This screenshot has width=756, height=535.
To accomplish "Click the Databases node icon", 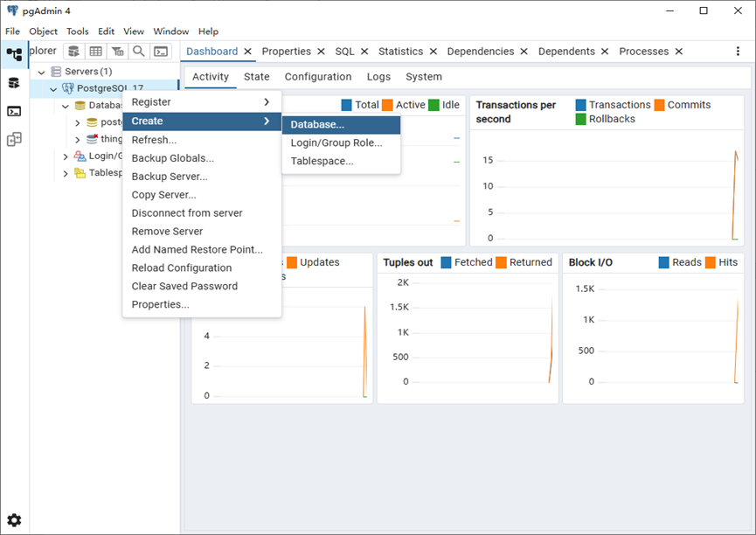I will tap(80, 105).
